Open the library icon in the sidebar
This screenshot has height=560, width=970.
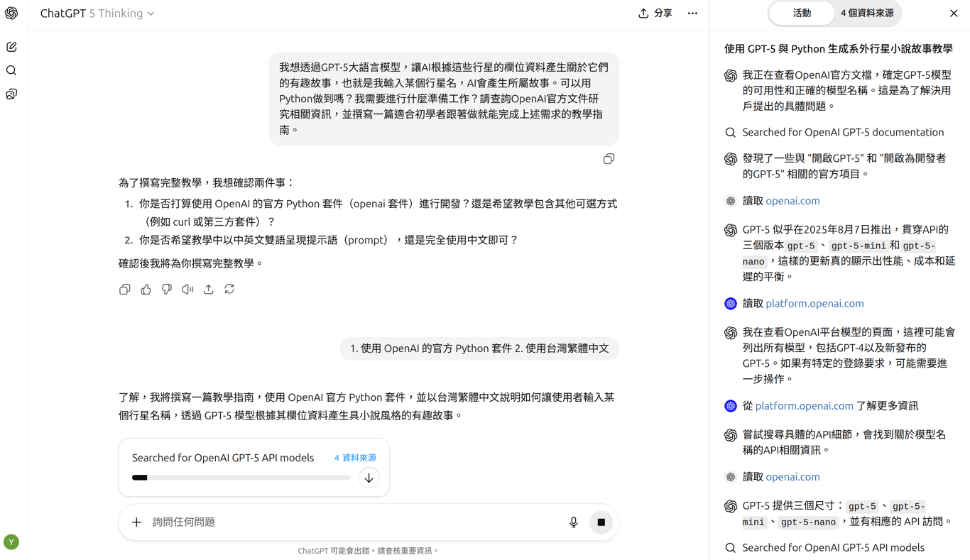[x=11, y=94]
